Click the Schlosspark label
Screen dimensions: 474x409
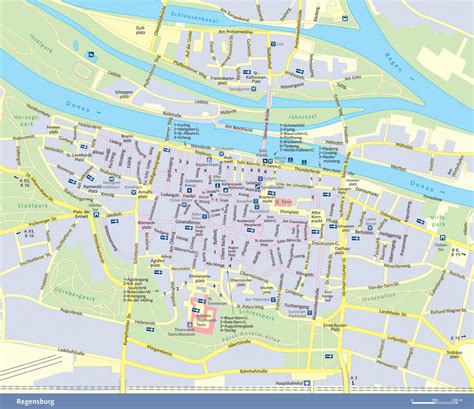(257, 315)
